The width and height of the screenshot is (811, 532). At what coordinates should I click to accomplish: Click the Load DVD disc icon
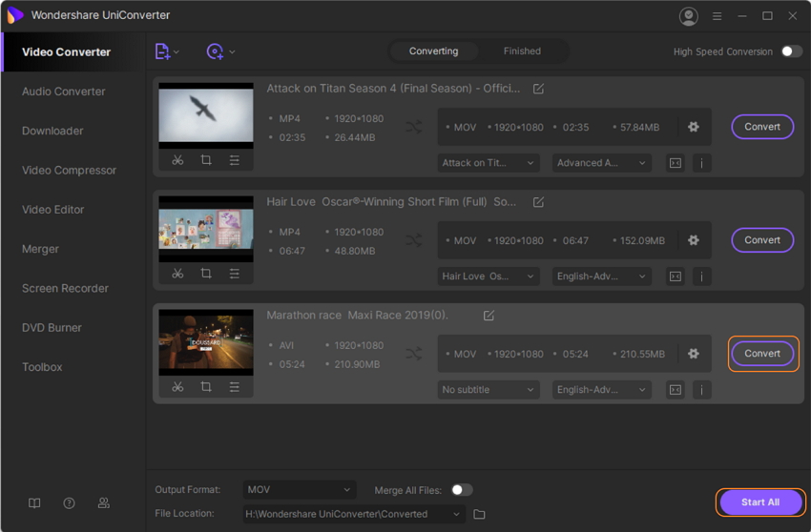tap(215, 51)
